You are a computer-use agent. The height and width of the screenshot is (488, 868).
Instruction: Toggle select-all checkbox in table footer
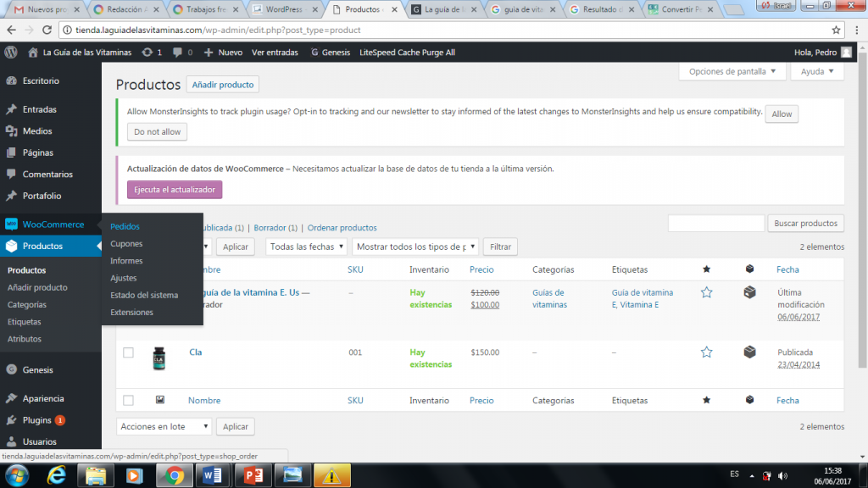(x=129, y=400)
